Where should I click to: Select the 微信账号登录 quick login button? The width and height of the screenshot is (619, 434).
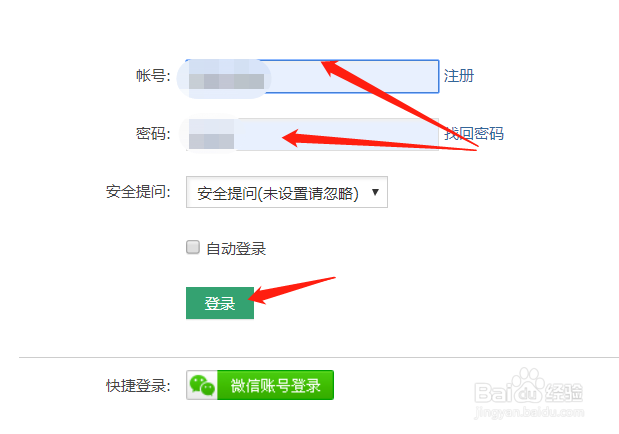click(260, 385)
